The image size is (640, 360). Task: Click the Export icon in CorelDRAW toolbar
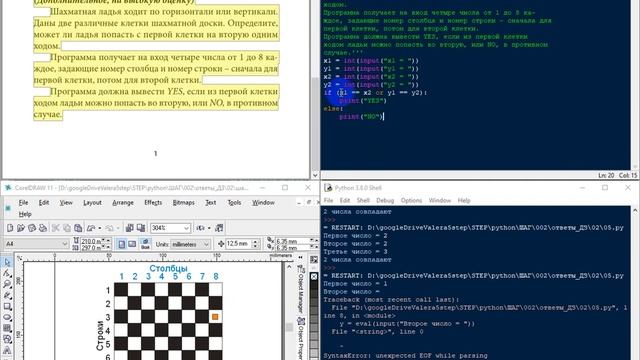point(141,228)
